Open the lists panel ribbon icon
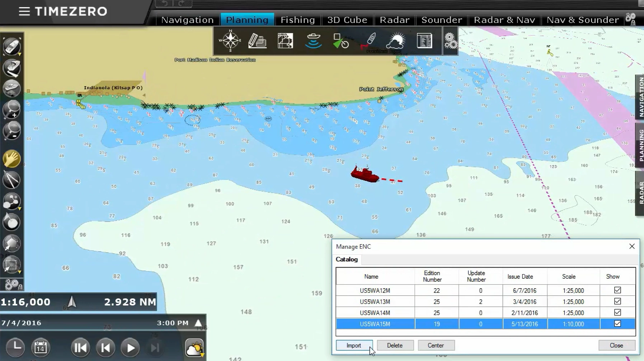Image resolution: width=644 pixels, height=361 pixels. [x=424, y=41]
